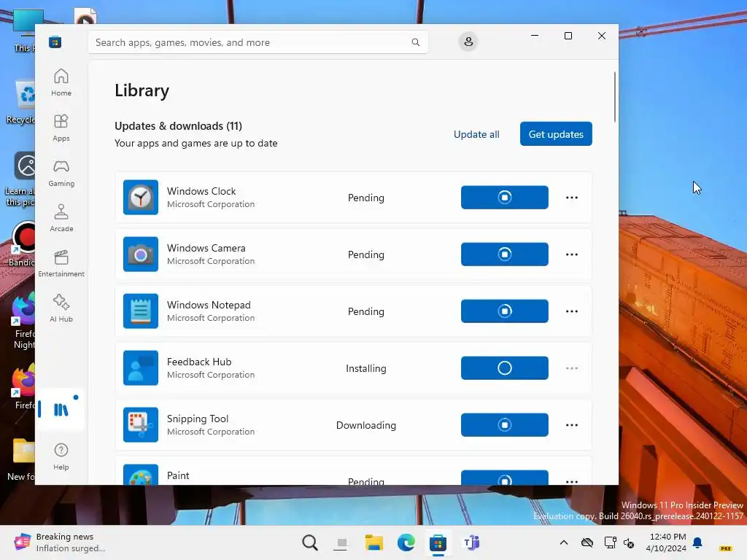Open the Home section in sidebar
Image resolution: width=747 pixels, height=560 pixels.
pos(61,82)
